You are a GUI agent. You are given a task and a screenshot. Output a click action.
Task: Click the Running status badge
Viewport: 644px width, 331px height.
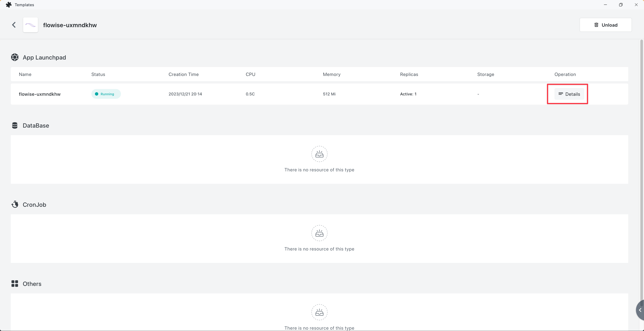pyautogui.click(x=106, y=94)
